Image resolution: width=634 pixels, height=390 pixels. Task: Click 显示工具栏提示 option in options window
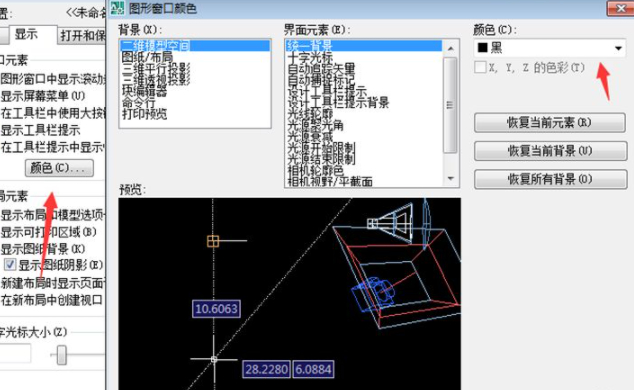pyautogui.click(x=40, y=130)
